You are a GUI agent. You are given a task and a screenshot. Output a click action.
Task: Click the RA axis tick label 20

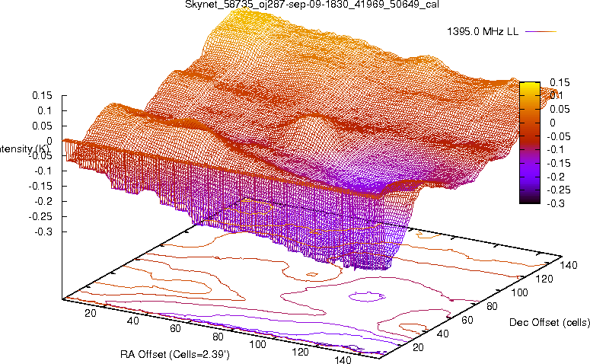pyautogui.click(x=91, y=313)
